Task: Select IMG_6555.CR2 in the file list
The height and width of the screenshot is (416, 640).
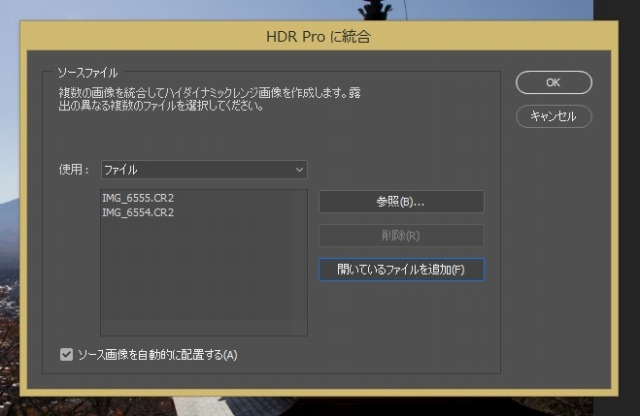Action: pos(138,199)
